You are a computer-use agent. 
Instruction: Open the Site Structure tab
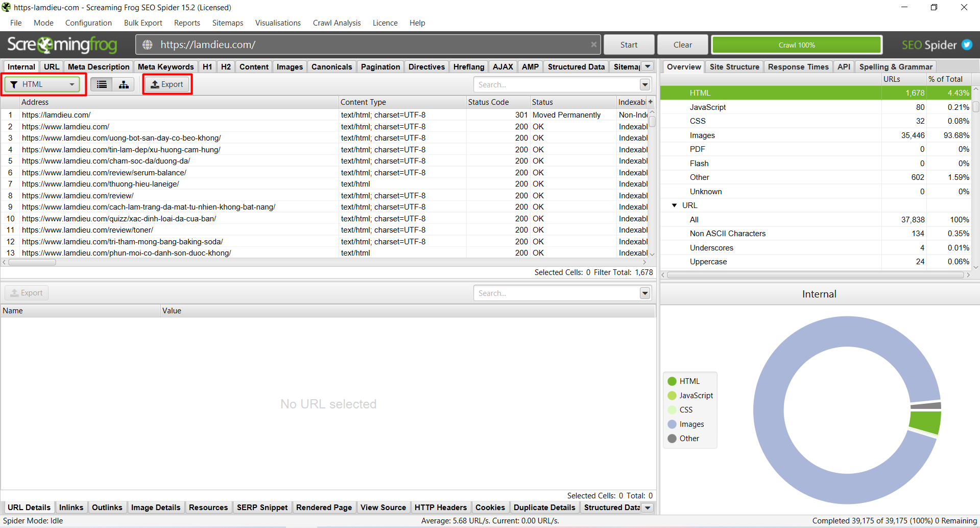tap(734, 66)
